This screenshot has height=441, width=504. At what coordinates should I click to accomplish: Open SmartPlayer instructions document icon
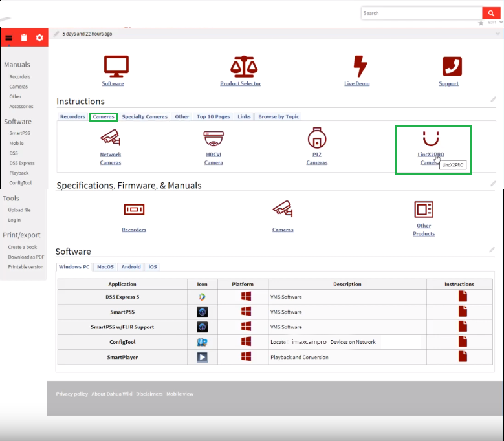[463, 356]
